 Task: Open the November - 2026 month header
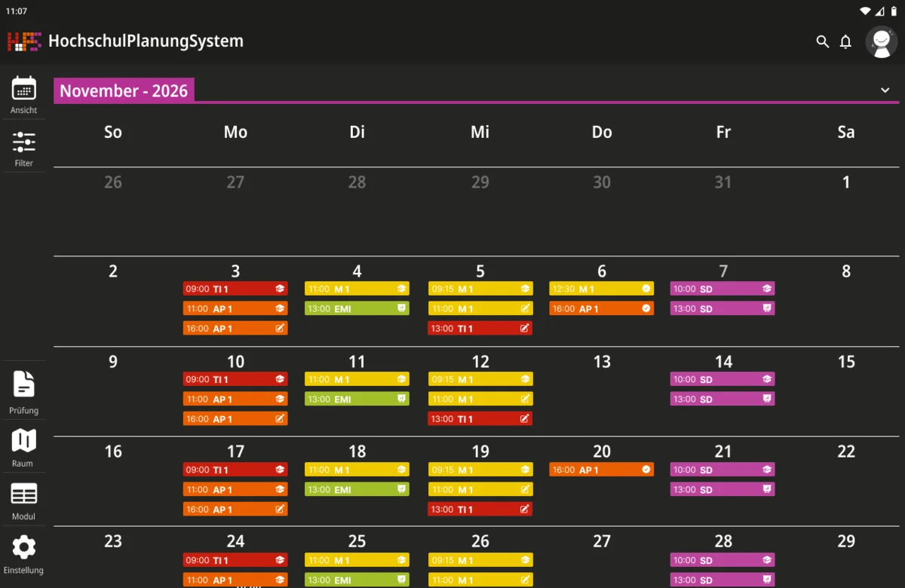point(124,90)
